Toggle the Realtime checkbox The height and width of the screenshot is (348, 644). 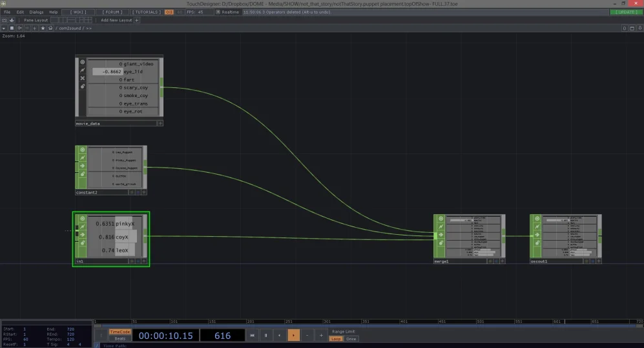click(x=218, y=12)
